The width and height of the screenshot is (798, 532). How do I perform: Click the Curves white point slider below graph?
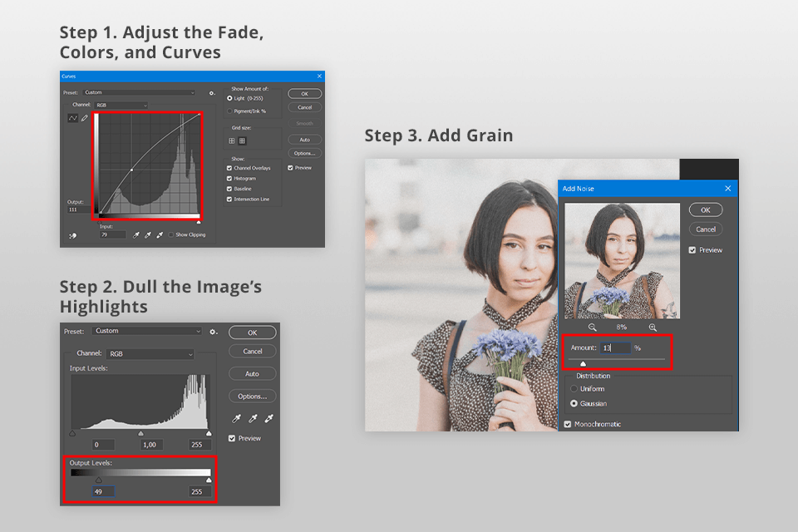[199, 222]
